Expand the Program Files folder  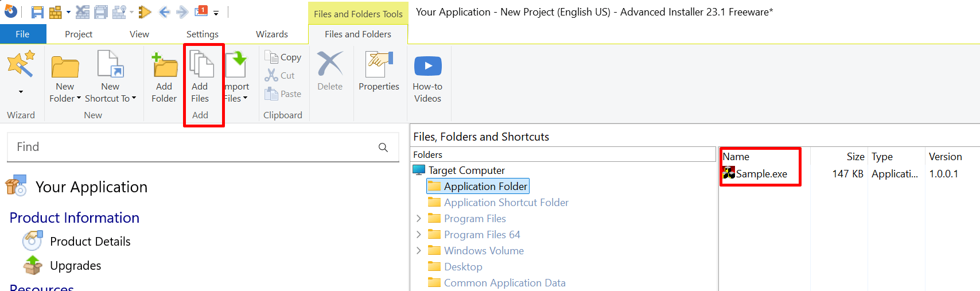click(x=419, y=219)
